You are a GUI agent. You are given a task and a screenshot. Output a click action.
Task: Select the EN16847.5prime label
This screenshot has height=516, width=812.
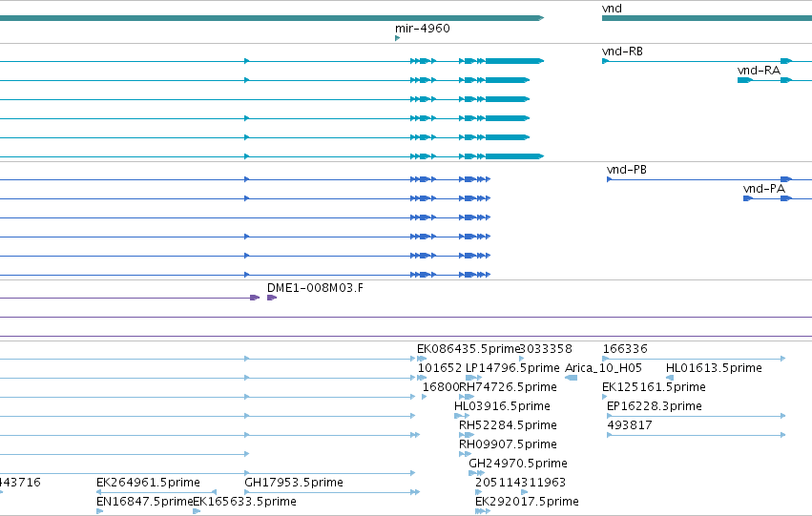pos(144,502)
